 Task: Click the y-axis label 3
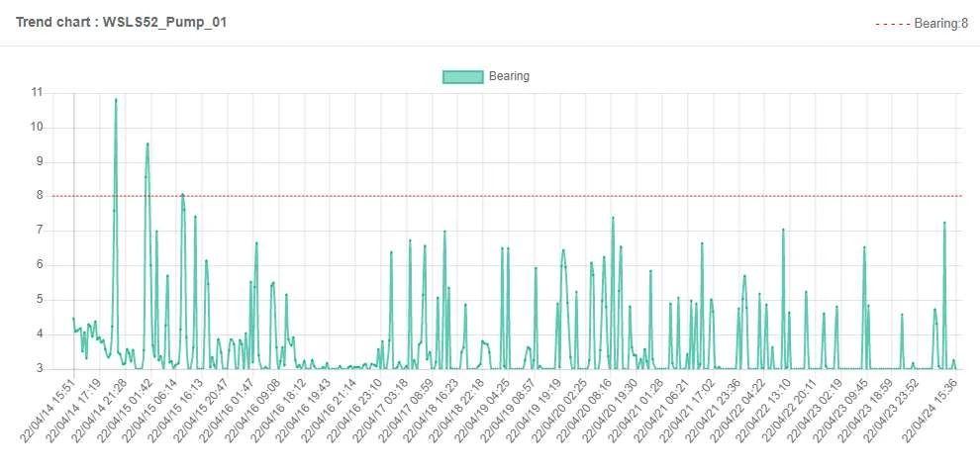(40, 368)
